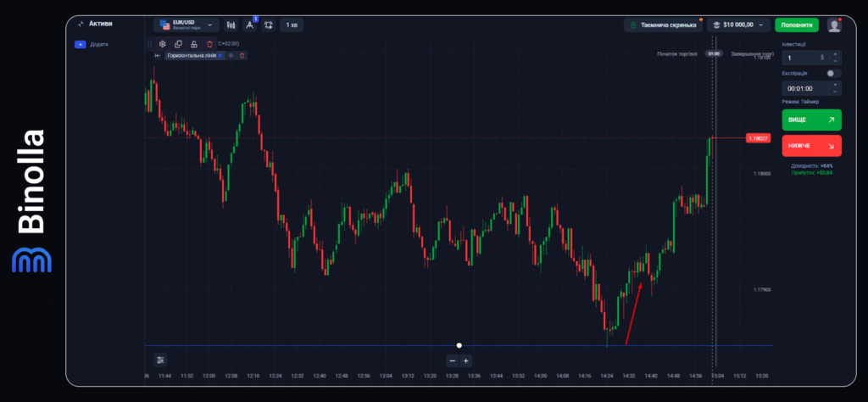Open the Активи panel tab
This screenshot has width=868, height=402.
pyautogui.click(x=95, y=24)
